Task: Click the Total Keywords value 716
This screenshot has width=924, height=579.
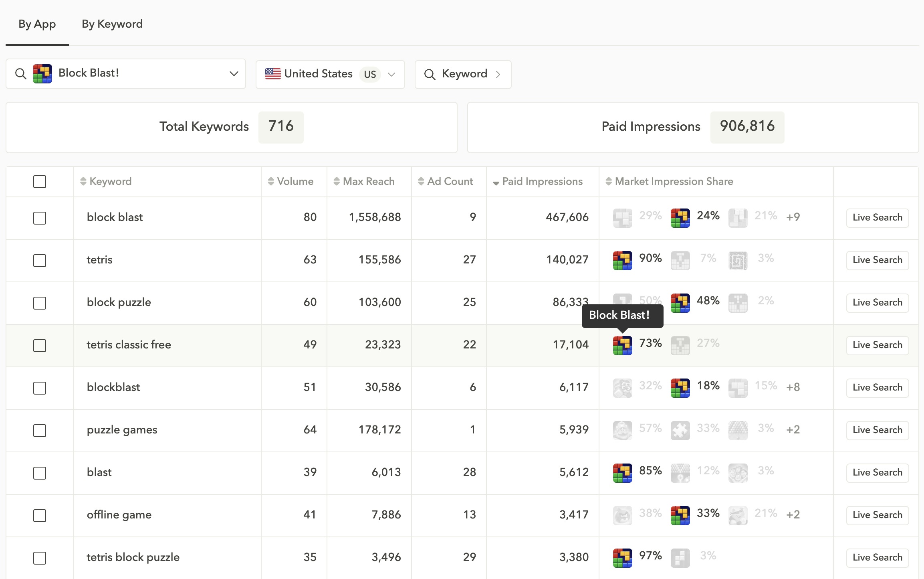Action: [281, 127]
